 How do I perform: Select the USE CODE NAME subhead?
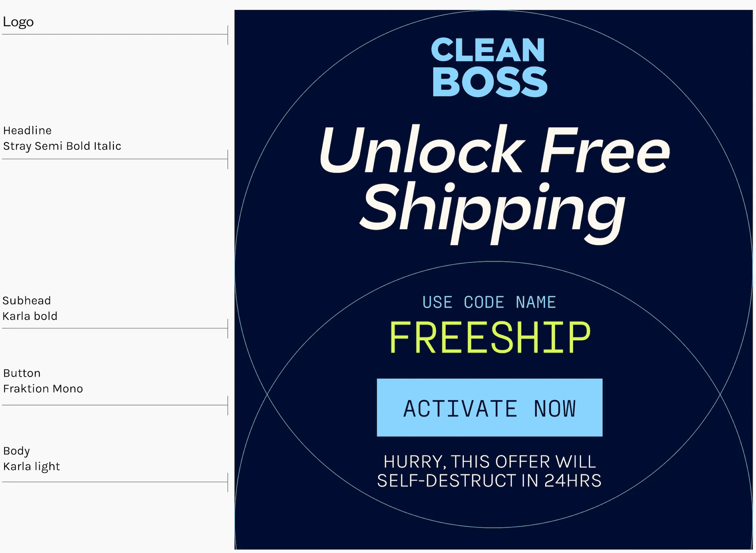[x=489, y=302]
